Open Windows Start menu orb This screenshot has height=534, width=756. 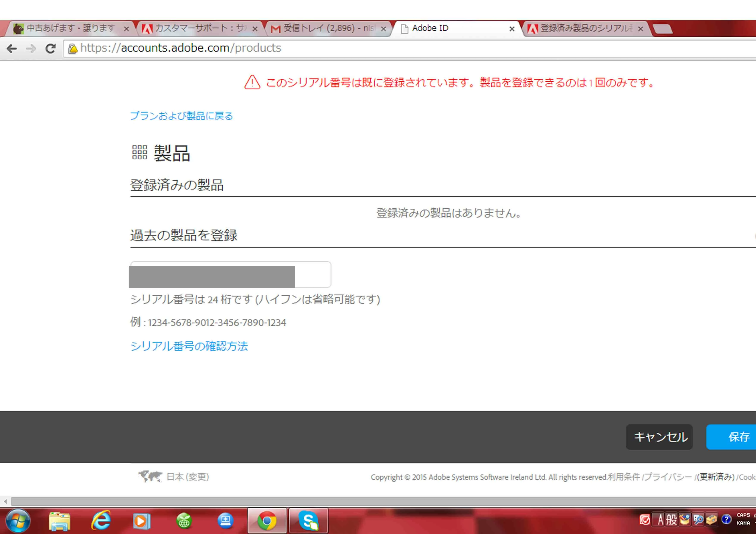pos(18,521)
